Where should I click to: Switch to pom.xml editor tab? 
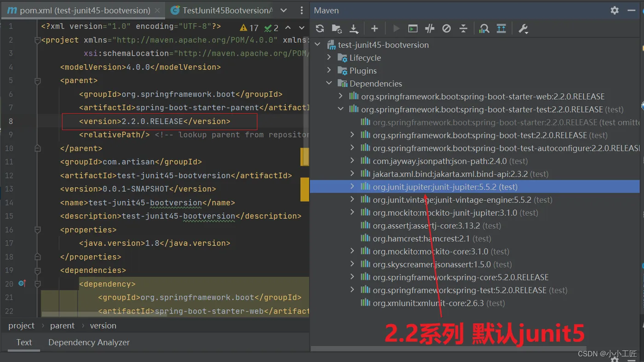[82, 10]
